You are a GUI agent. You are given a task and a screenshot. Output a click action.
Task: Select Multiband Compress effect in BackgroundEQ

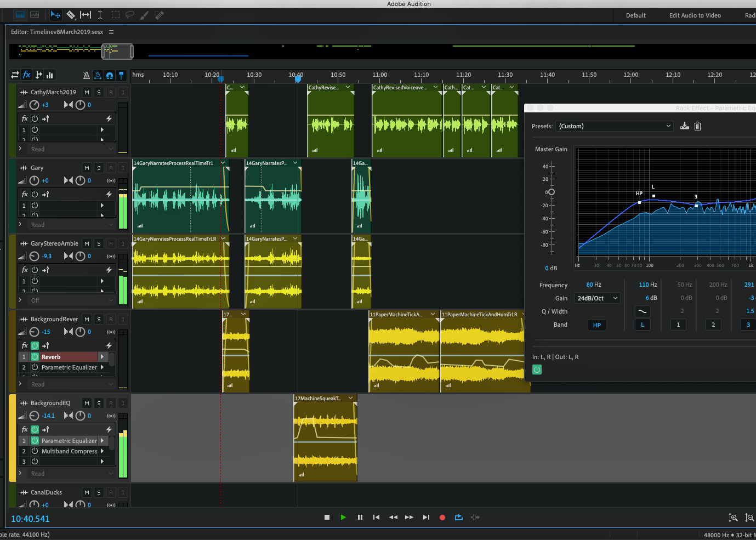point(70,451)
